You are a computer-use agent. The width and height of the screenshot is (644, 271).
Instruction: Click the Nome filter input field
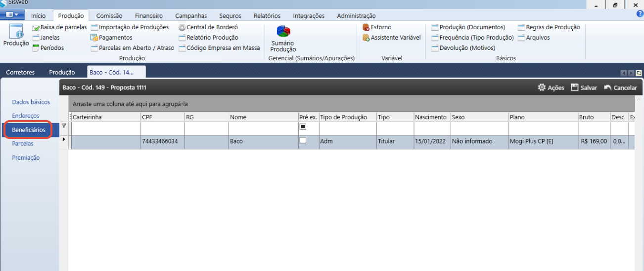point(263,129)
